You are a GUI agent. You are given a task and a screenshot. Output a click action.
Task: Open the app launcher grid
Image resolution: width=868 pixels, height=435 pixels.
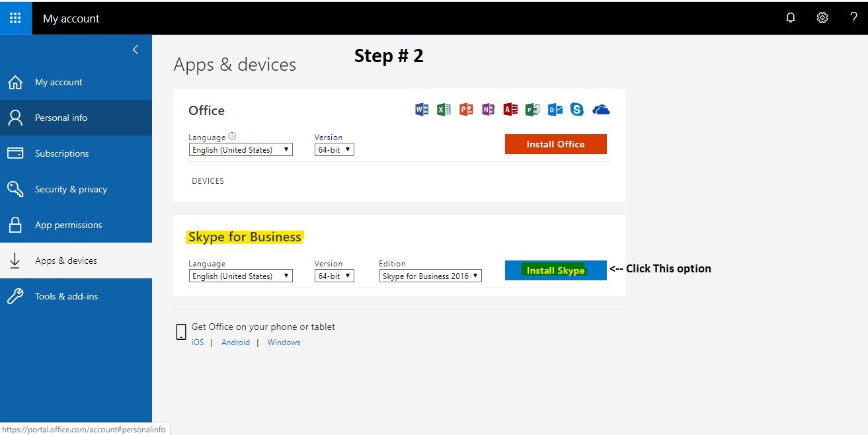[15, 17]
